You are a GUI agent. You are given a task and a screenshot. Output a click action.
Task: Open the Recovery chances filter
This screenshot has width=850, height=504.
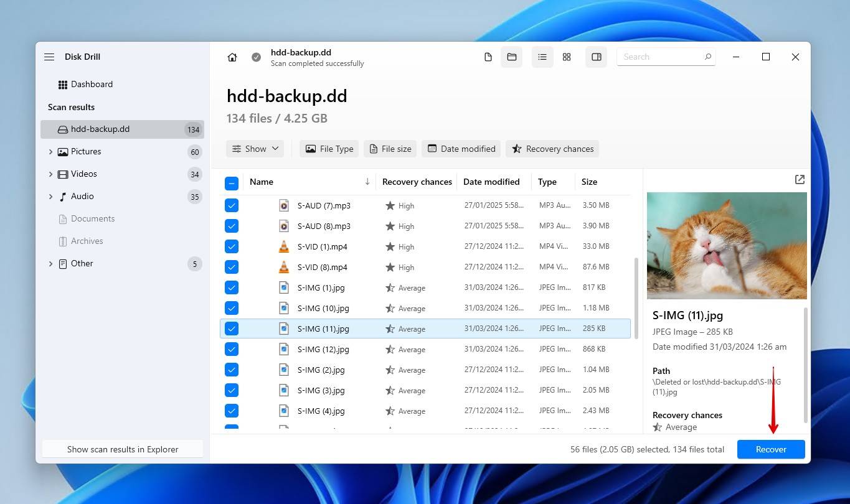[552, 149]
